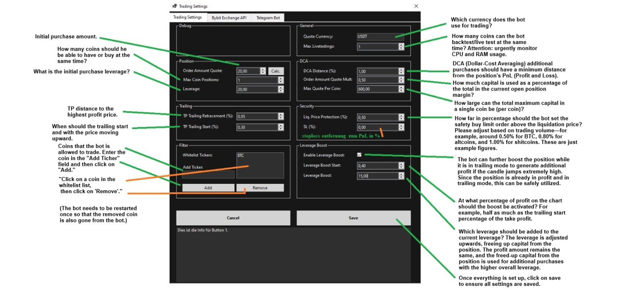Click the Remove button in the Filter group
This screenshot has width=644, height=292.
pyautogui.click(x=260, y=188)
